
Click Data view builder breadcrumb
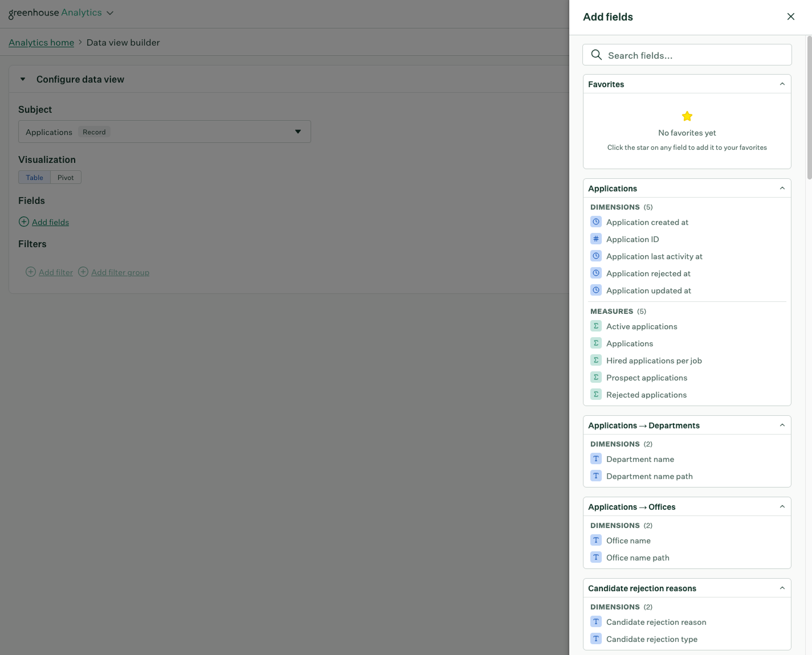tap(123, 43)
